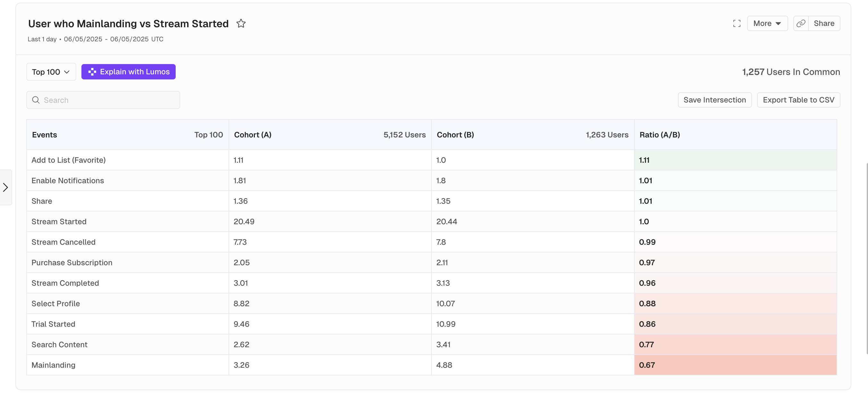Copy the chart link with the chain icon
Viewport: 868px width, 394px height.
pyautogui.click(x=801, y=24)
